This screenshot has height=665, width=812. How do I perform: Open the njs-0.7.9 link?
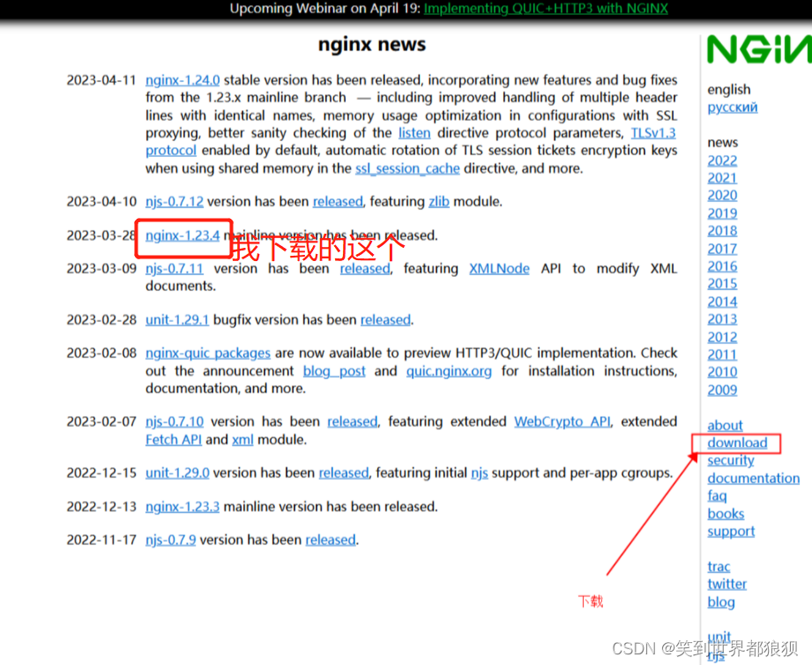pos(170,540)
